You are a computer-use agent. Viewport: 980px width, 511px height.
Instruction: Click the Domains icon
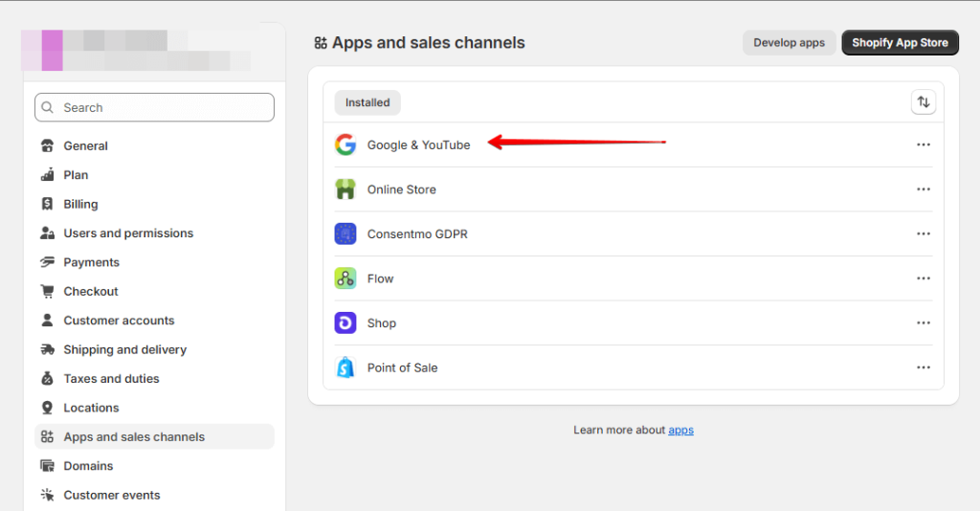coord(47,465)
